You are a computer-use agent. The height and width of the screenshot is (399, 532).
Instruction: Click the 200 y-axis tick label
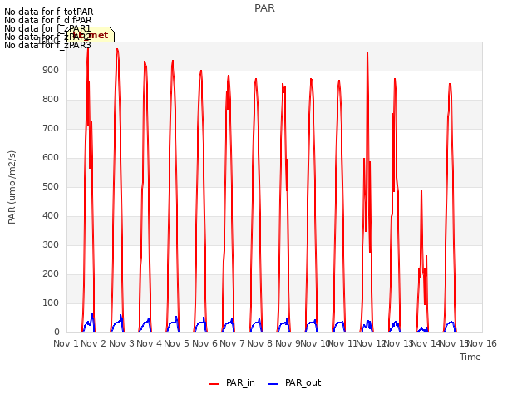coord(51,274)
